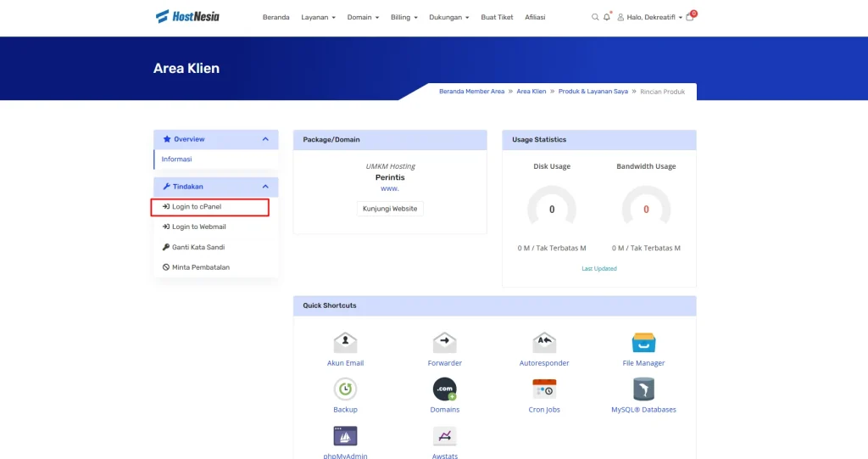Click the www. domain link
This screenshot has width=868, height=459.
coord(390,188)
